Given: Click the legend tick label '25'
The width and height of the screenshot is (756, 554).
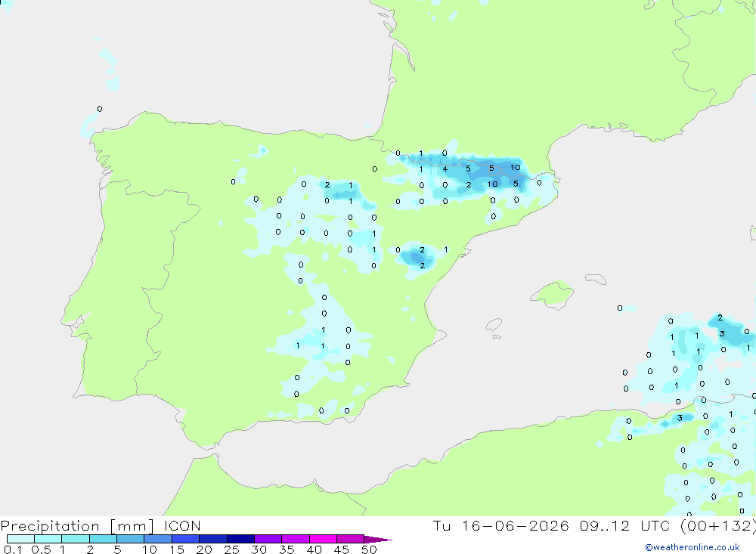Looking at the screenshot, I should point(231,549).
